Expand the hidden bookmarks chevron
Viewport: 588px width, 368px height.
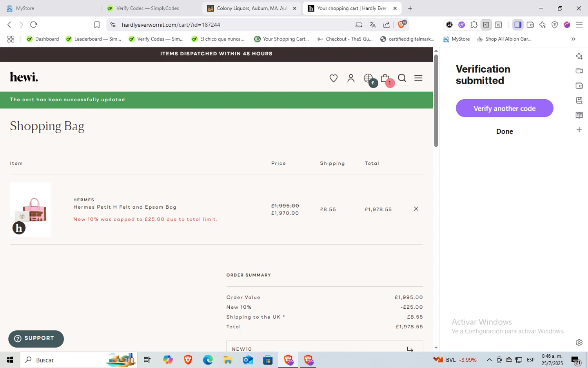[x=573, y=39]
